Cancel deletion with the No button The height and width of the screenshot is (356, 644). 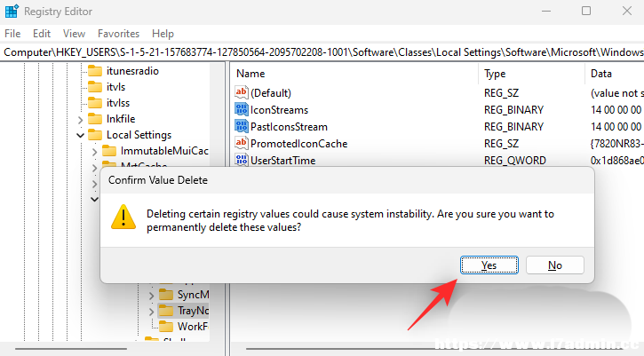pos(555,265)
